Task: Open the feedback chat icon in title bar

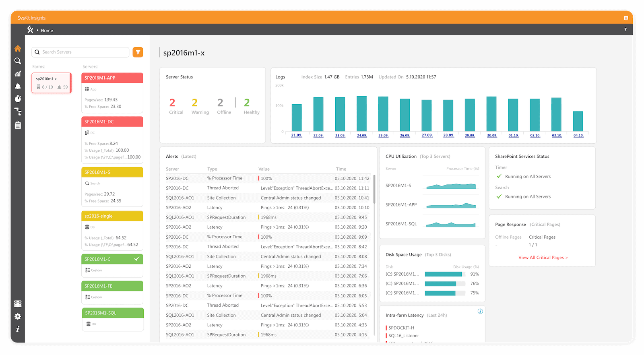Action: (x=625, y=18)
